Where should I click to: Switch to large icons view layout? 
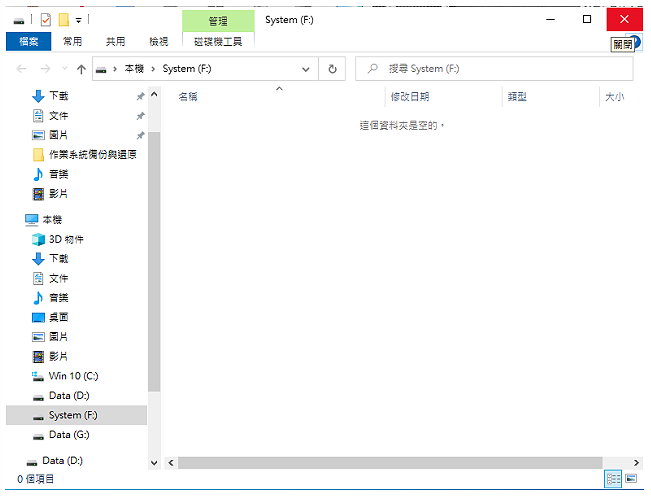pos(631,479)
